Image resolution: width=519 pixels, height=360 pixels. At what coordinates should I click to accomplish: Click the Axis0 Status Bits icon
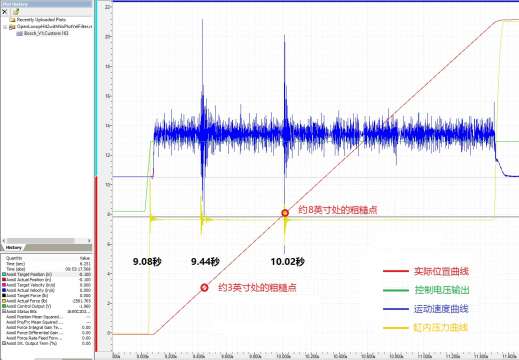(x=4, y=311)
